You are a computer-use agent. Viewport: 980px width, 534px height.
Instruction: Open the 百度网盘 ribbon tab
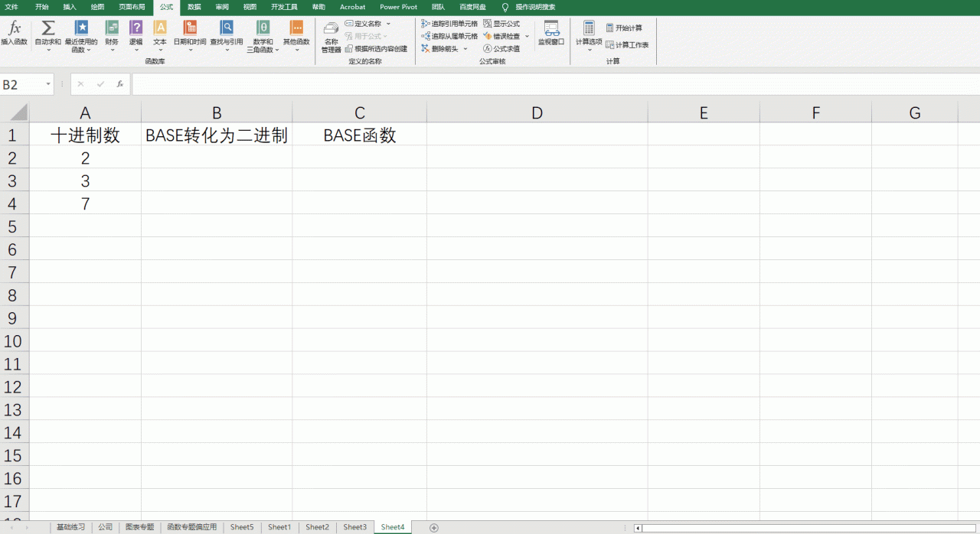click(472, 7)
